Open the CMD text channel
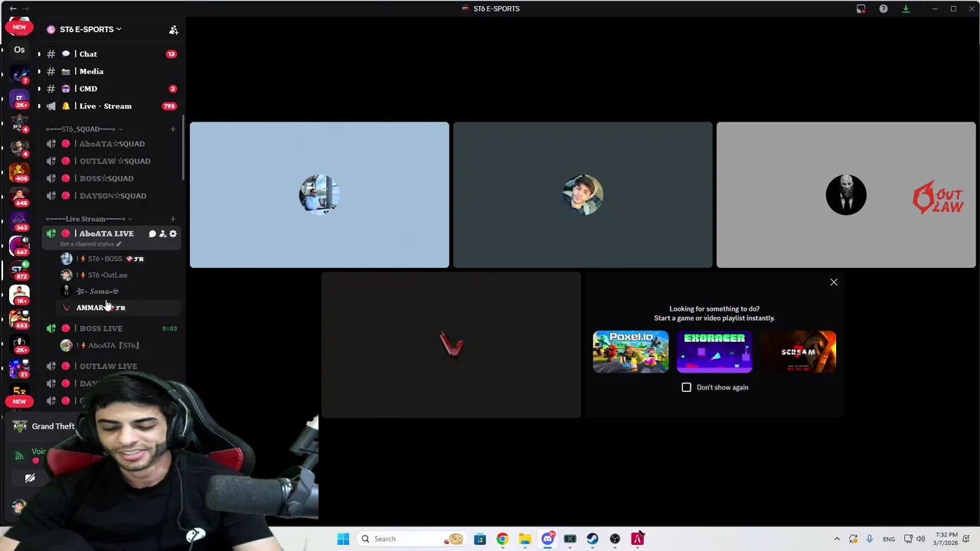This screenshot has width=980, height=551. (111, 89)
